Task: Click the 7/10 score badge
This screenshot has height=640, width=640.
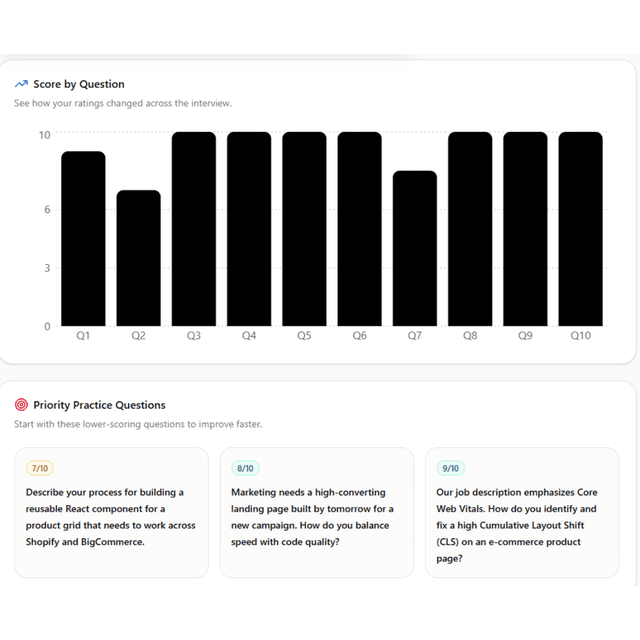Action: (40, 468)
